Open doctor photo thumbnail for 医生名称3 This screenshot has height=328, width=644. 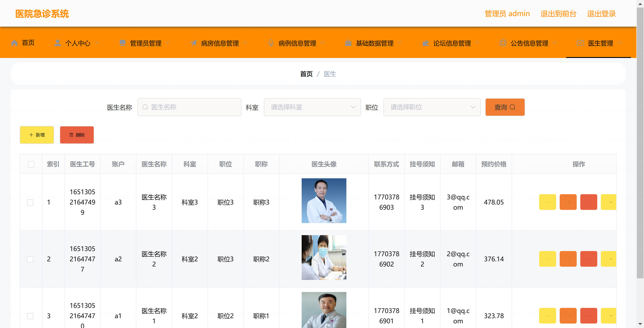pos(324,200)
